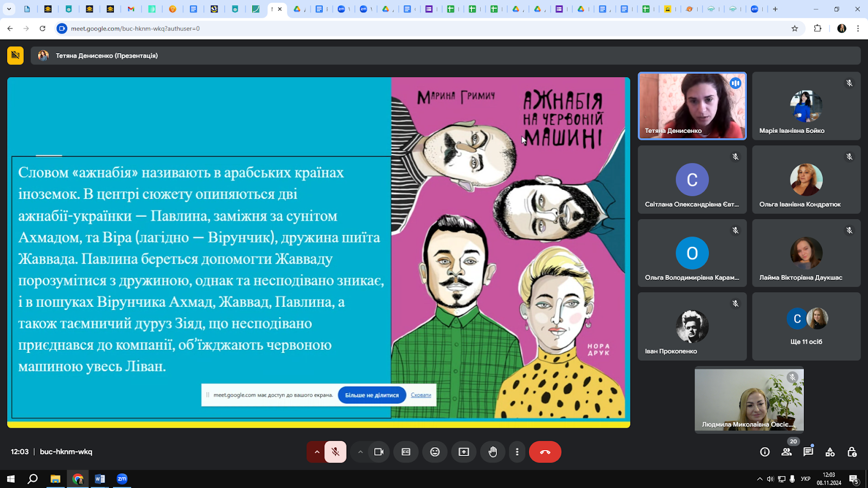
Task: Open the browser tab search dropdown
Action: [x=9, y=9]
